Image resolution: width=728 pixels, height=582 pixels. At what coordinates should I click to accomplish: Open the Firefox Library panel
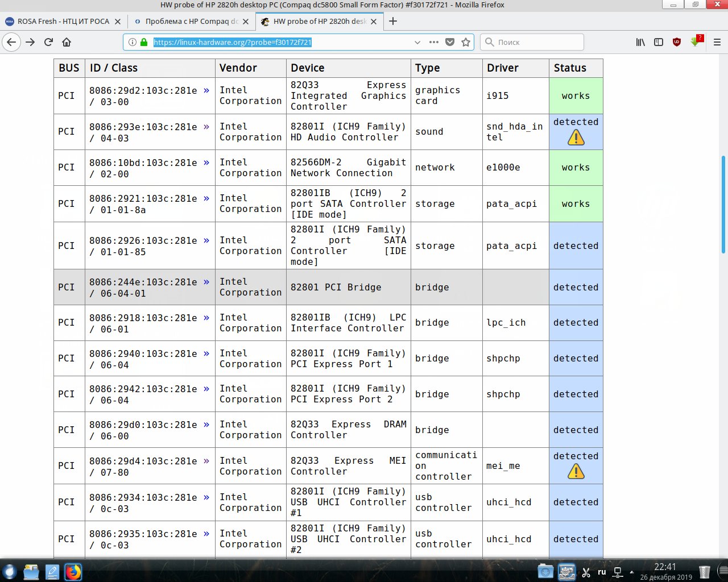point(640,42)
